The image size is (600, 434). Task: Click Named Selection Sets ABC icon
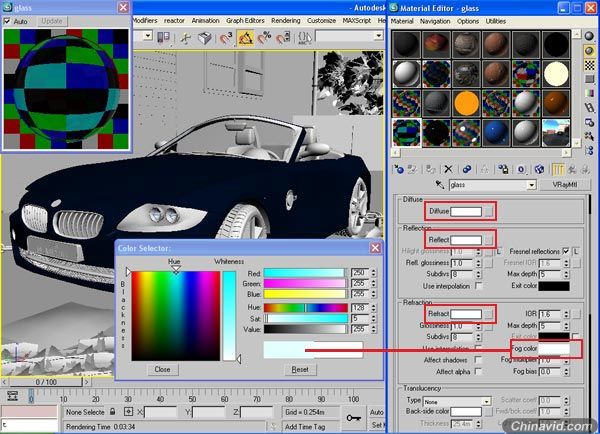[305, 37]
